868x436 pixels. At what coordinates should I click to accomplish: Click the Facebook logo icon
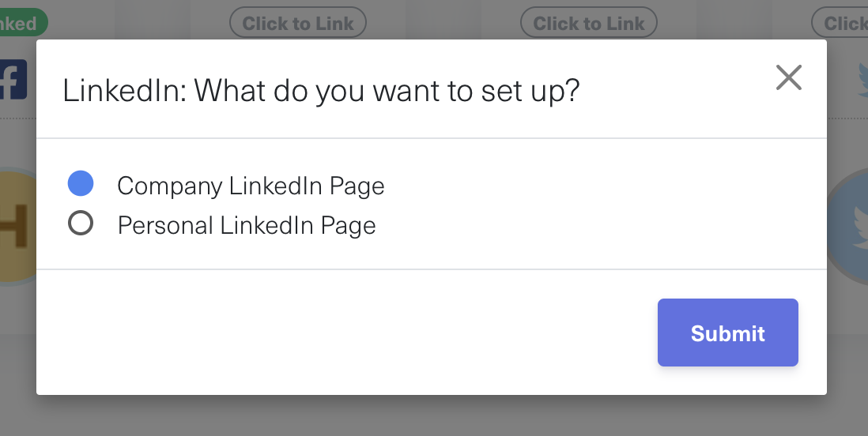[x=14, y=79]
